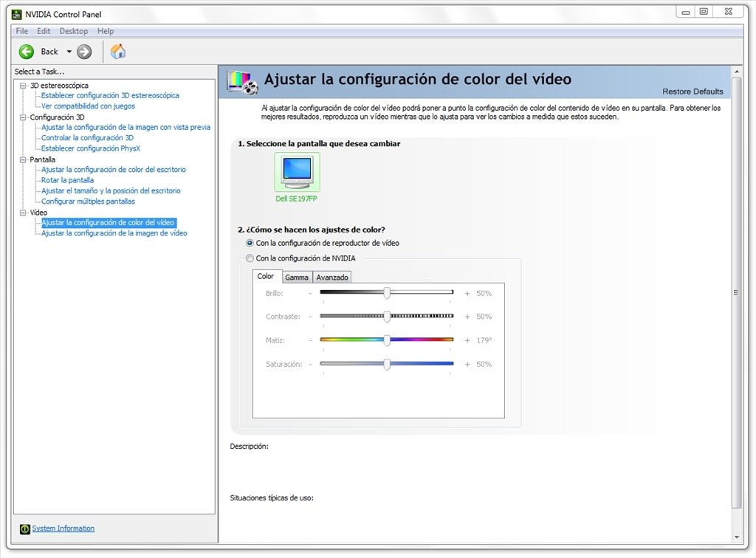Click the Matiz hue slider handle
Viewport: 756px width, 558px height.
(387, 340)
